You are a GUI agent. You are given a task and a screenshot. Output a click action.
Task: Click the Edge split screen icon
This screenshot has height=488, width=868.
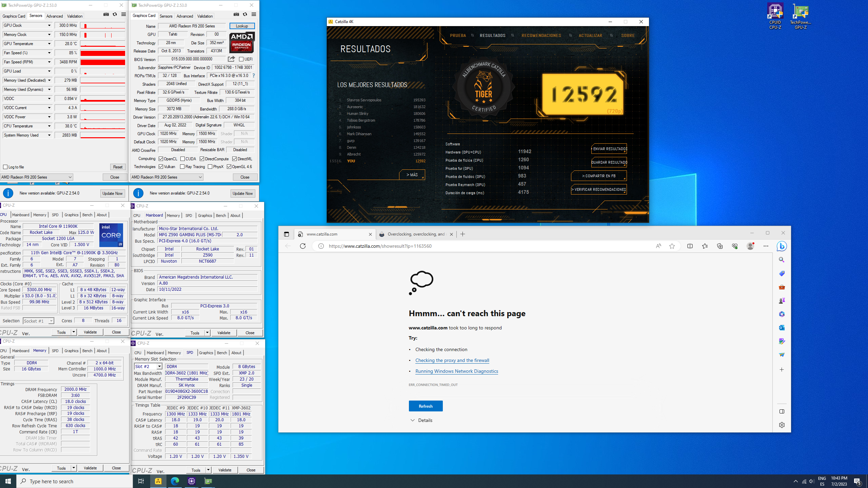click(x=690, y=246)
